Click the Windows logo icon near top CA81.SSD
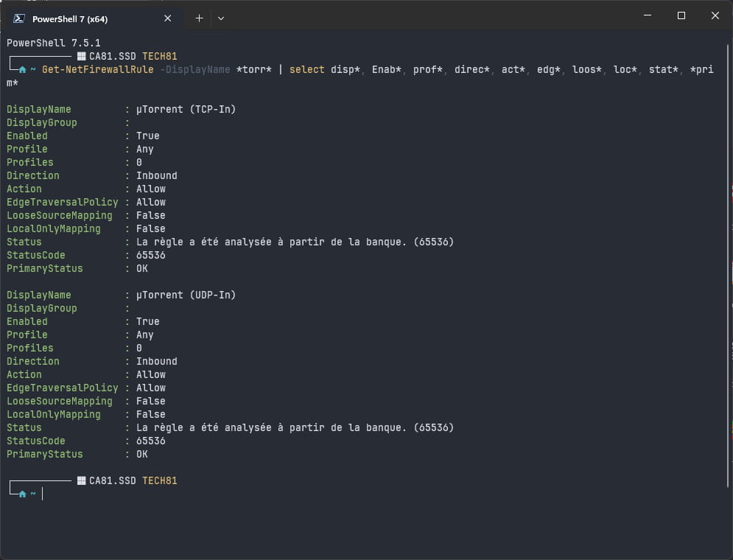This screenshot has width=733, height=560. 81,56
